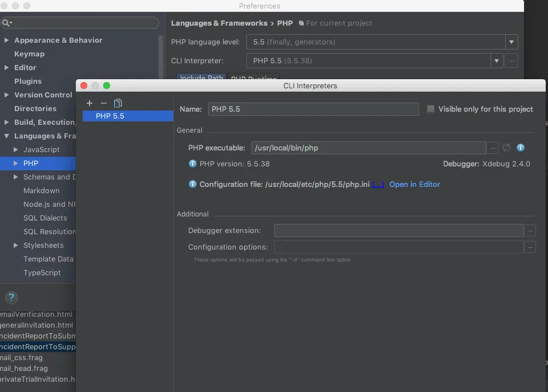The width and height of the screenshot is (548, 392).
Task: Expand Appearance & Behavior section
Action: (x=7, y=40)
